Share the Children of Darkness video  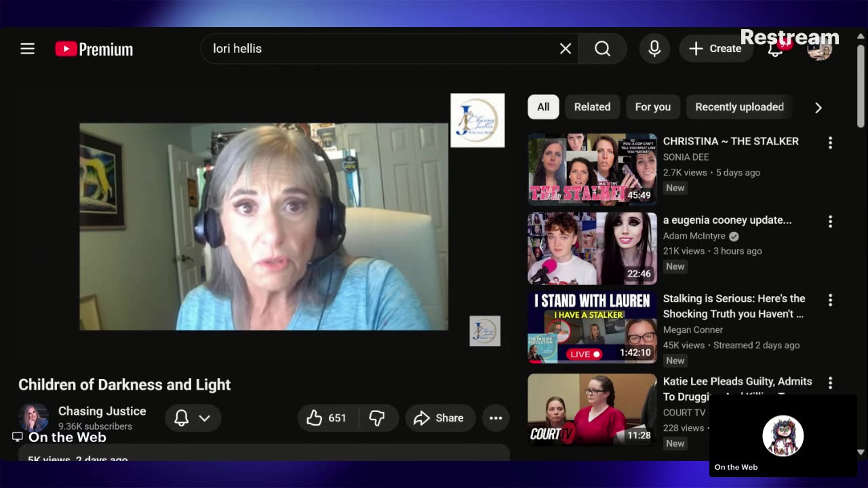[439, 418]
